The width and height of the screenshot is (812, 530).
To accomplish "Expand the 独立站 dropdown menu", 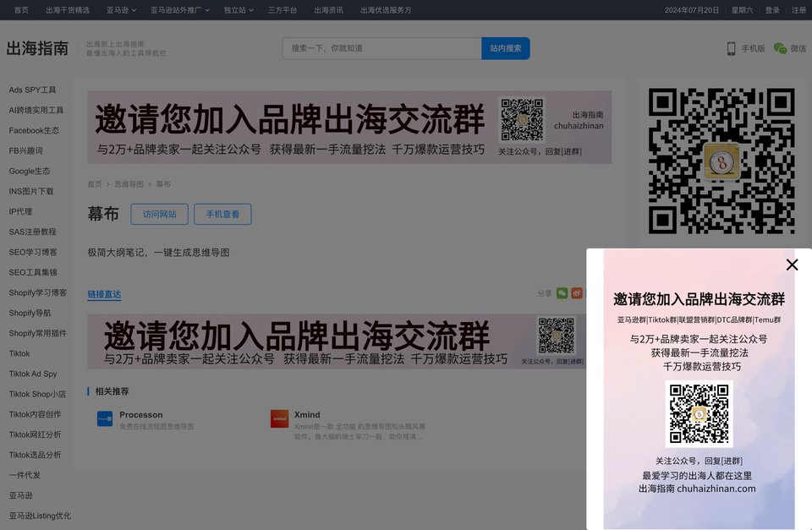I will coord(239,10).
